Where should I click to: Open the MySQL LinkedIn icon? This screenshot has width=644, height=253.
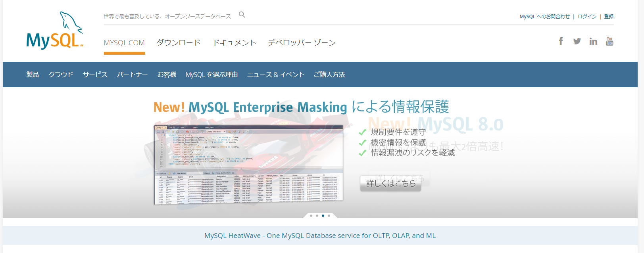593,41
